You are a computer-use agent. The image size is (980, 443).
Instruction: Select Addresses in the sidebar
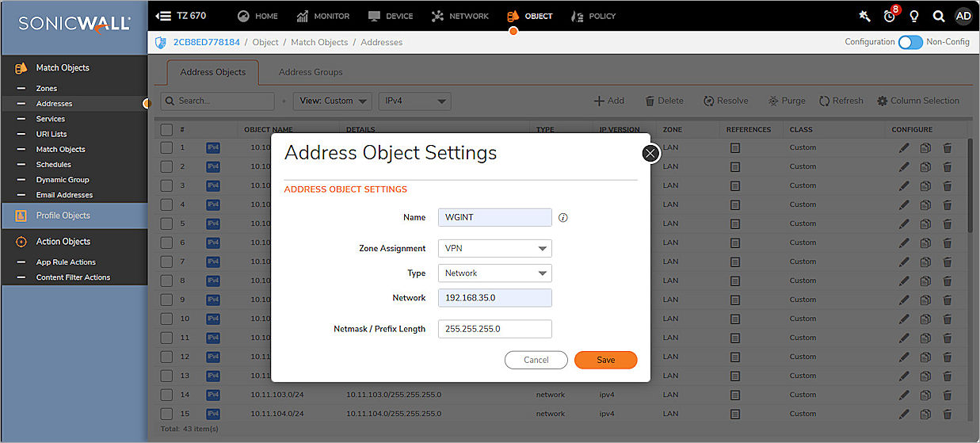tap(54, 103)
